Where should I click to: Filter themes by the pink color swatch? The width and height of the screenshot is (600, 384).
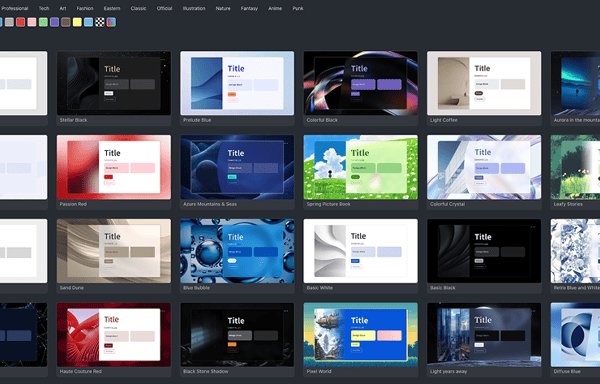point(32,22)
